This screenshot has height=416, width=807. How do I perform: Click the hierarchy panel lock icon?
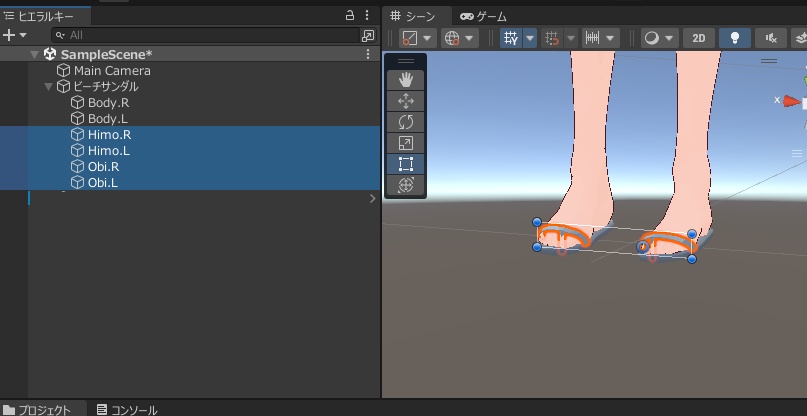coord(350,16)
